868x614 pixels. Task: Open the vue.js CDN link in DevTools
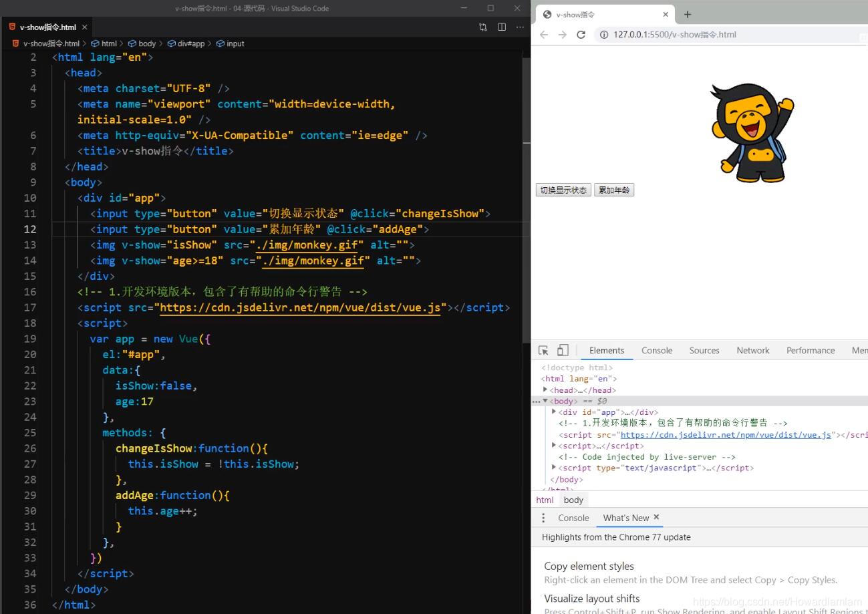click(x=726, y=434)
